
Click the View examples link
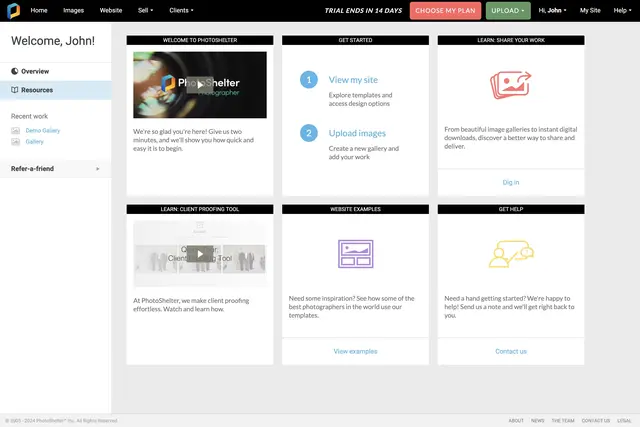pyautogui.click(x=356, y=351)
